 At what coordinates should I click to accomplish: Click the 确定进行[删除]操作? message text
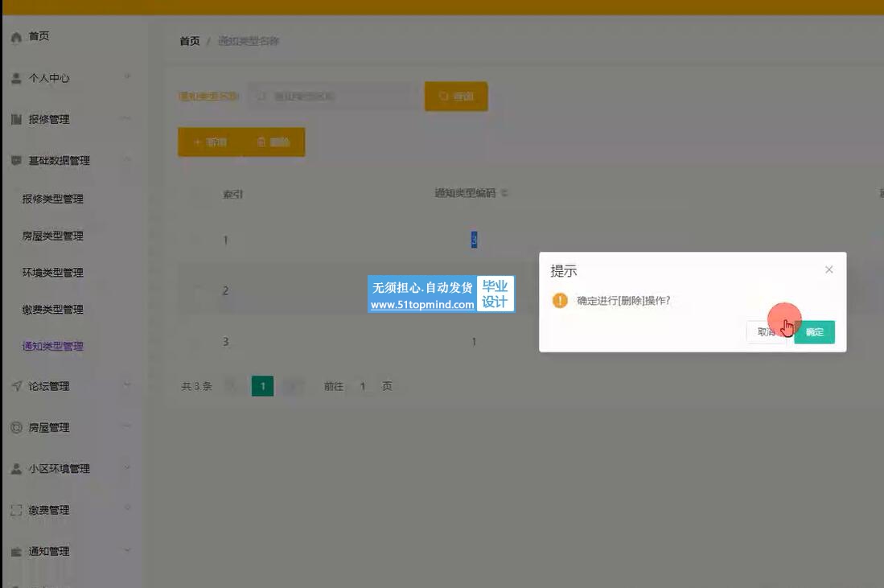pos(623,301)
